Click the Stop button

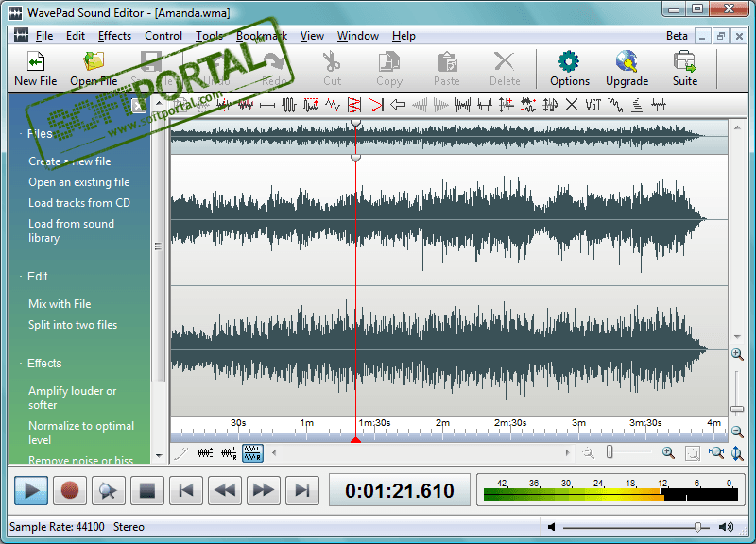click(147, 490)
